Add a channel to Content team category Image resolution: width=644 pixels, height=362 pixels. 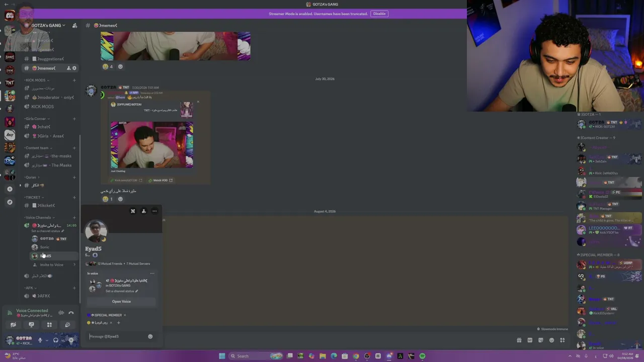74,148
